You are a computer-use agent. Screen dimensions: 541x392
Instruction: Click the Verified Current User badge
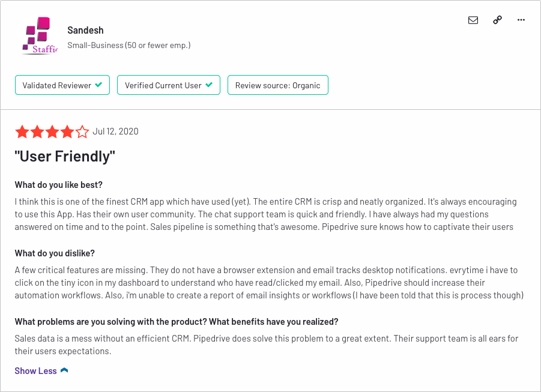(169, 85)
